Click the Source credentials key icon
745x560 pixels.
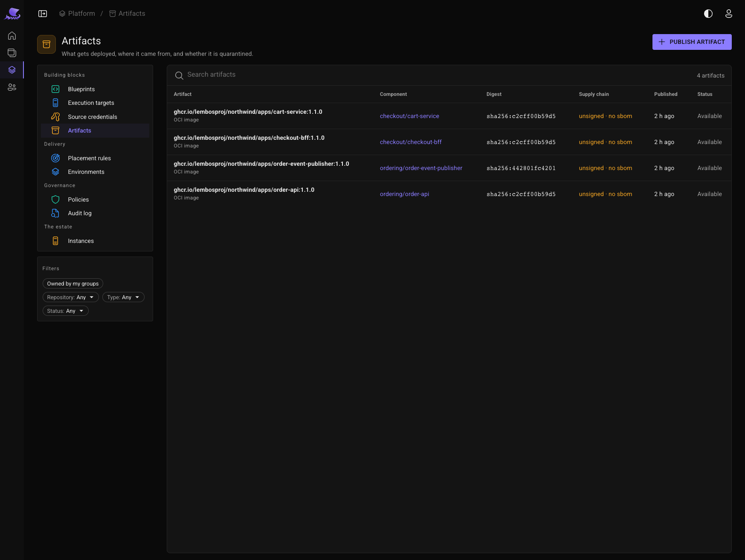click(55, 117)
